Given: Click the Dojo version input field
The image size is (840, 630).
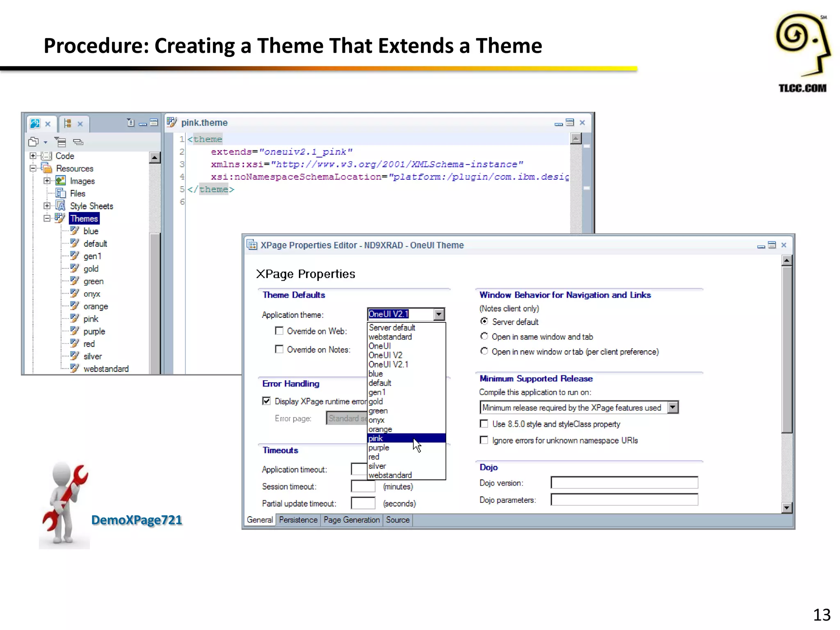Looking at the screenshot, I should pyautogui.click(x=624, y=482).
